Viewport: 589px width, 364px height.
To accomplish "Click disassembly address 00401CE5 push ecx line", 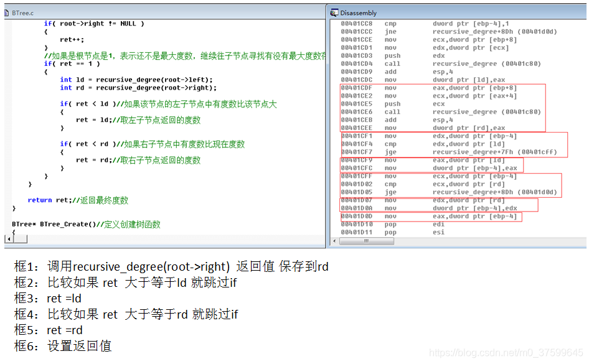I will (392, 104).
